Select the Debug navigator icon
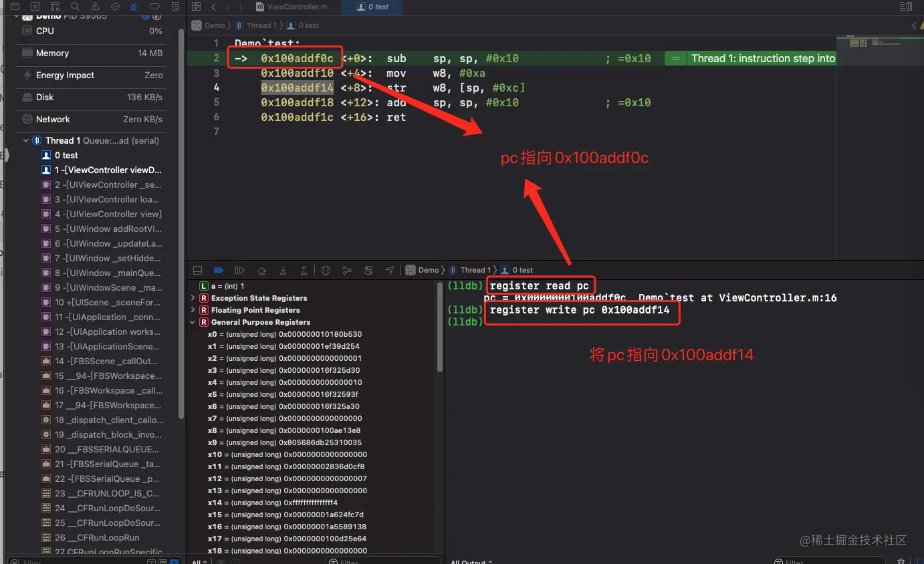The height and width of the screenshot is (564, 924). point(134,6)
